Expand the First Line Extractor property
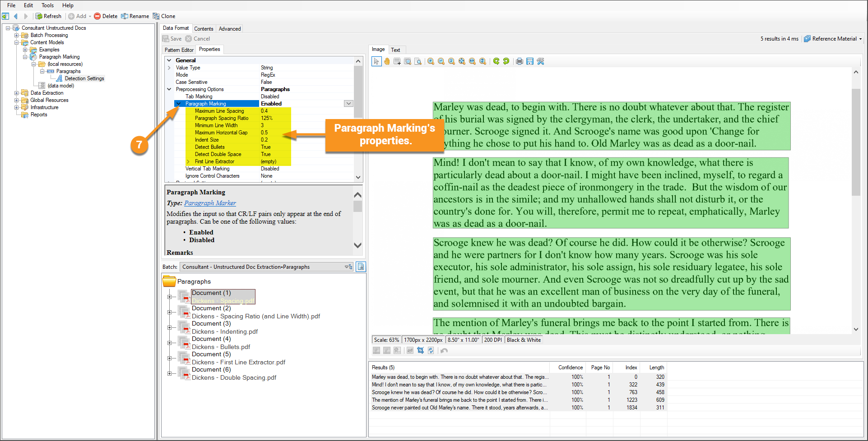 (188, 161)
